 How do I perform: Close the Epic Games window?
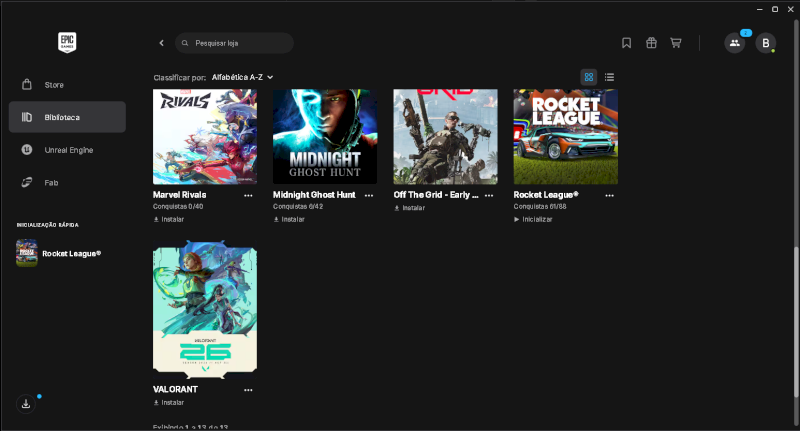790,9
